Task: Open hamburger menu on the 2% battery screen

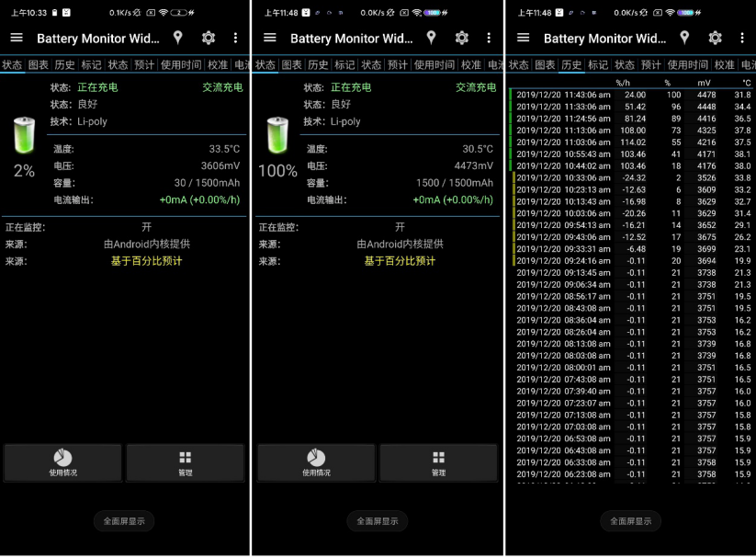Action: 17,38
